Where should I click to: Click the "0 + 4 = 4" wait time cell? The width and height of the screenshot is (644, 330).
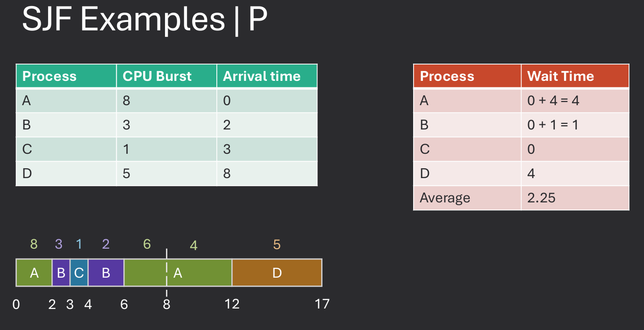click(553, 100)
